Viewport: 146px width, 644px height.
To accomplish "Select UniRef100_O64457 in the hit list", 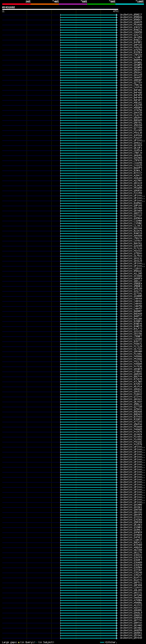I will click(x=131, y=77).
